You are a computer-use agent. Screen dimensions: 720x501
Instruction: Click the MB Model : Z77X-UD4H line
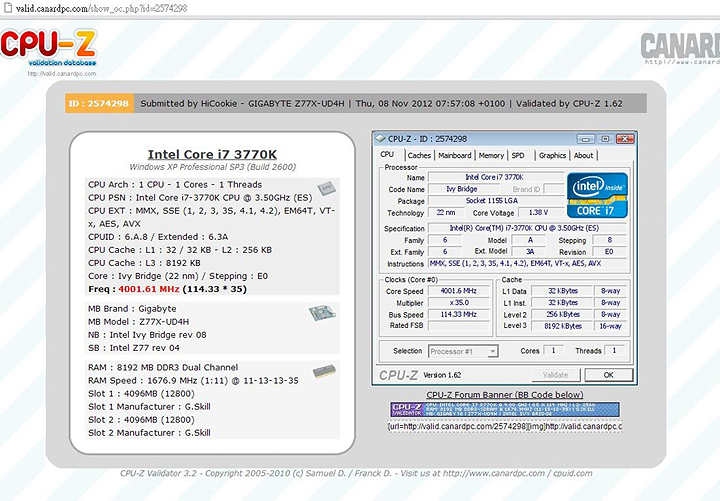[x=138, y=321]
